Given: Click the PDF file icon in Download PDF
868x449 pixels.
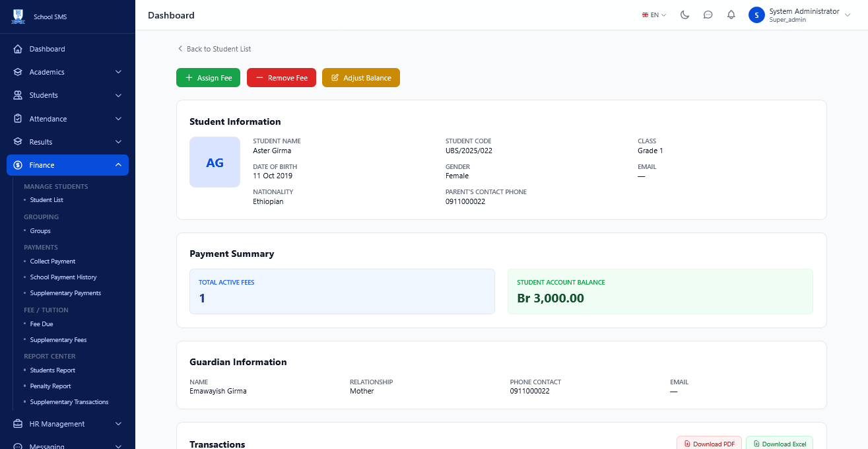Looking at the screenshot, I should pos(687,444).
